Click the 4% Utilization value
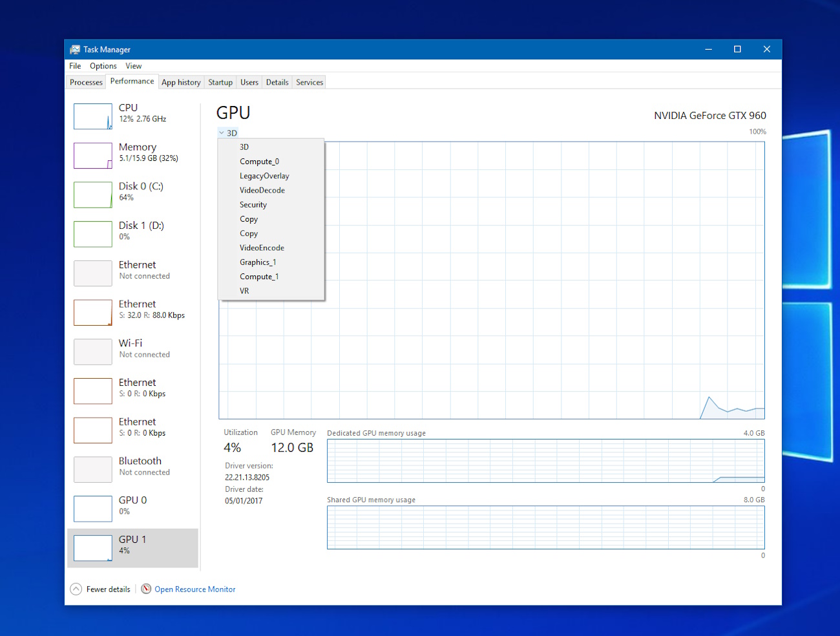The height and width of the screenshot is (636, 840). point(232,448)
